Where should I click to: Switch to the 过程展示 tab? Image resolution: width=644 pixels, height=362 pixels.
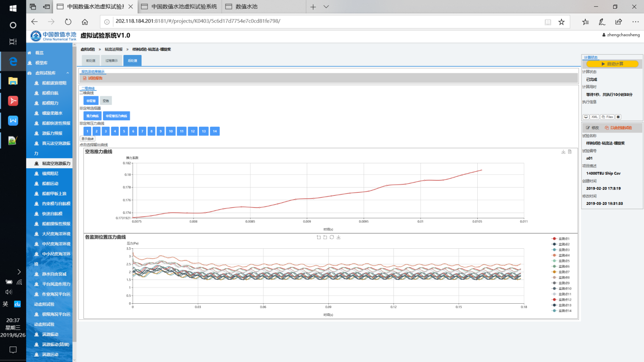click(x=111, y=61)
